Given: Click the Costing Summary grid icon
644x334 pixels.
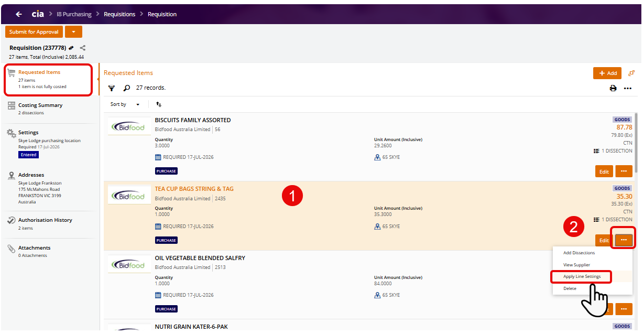Looking at the screenshot, I should click(12, 105).
